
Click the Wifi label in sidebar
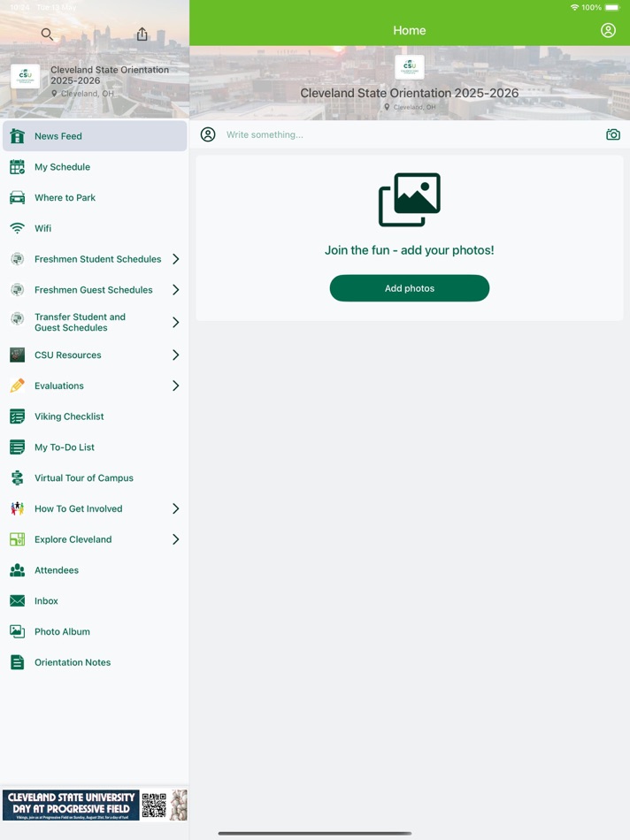42,228
